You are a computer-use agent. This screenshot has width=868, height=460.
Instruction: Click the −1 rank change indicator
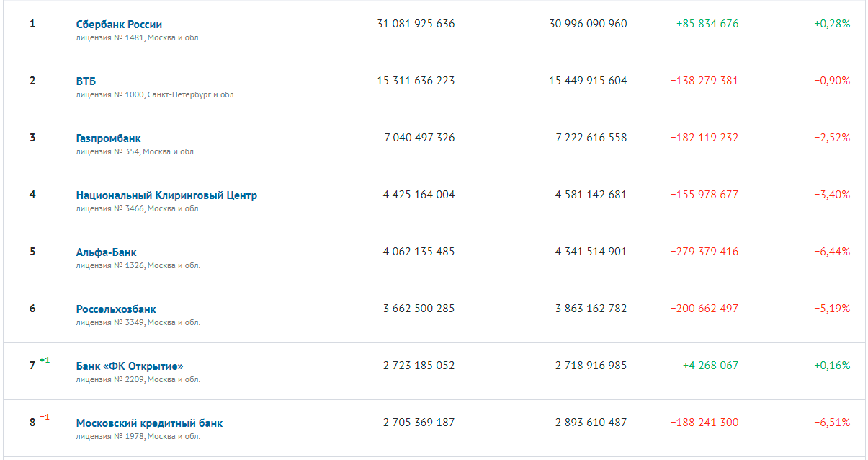pos(45,417)
